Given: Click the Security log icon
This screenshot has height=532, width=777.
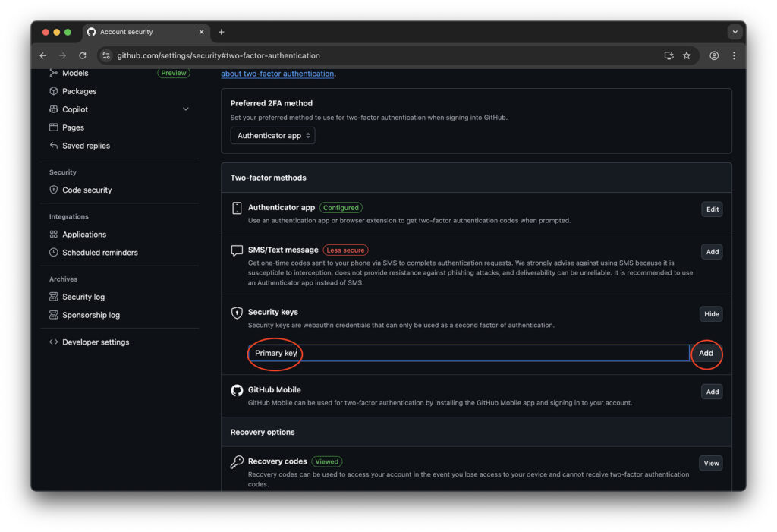Looking at the screenshot, I should (54, 297).
